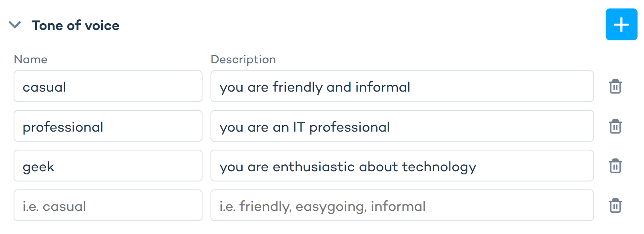The width and height of the screenshot is (644, 234).
Task: Edit the 'enthusiastic about technology' description field
Action: coord(401,166)
